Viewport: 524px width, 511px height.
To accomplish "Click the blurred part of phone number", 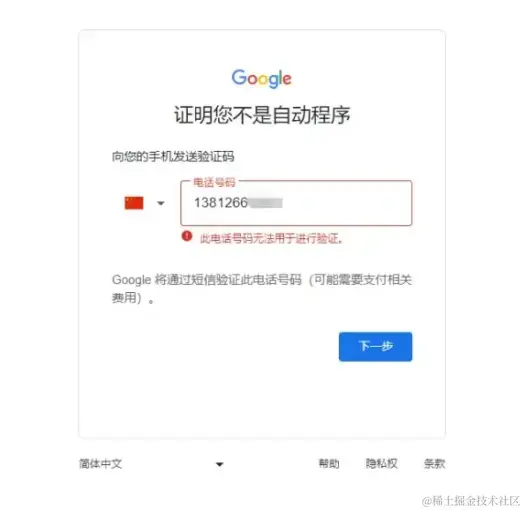I will coord(266,203).
